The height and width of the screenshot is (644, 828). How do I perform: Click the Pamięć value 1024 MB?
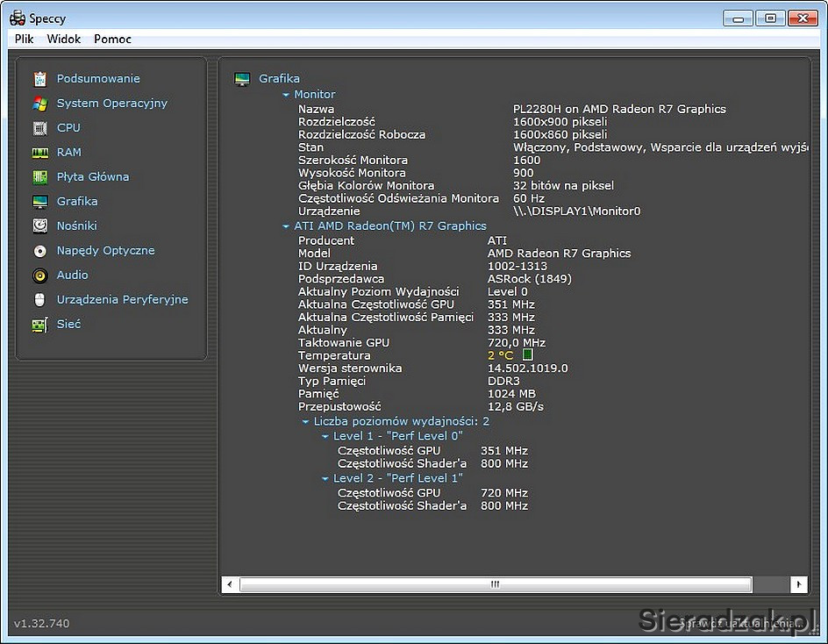(x=511, y=394)
